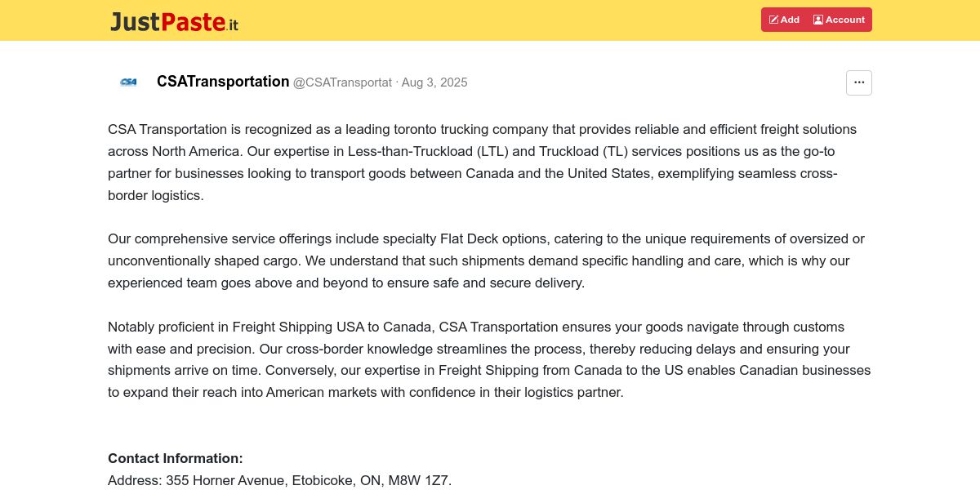Click the "Add" button label
This screenshot has height=490, width=980.
pos(790,20)
